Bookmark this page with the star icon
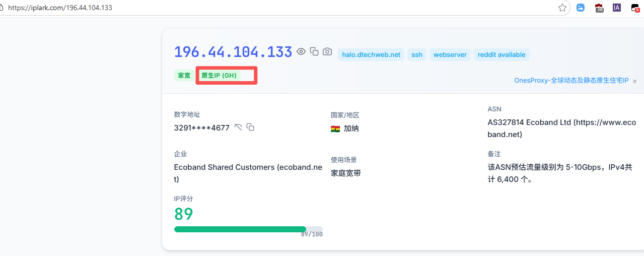 [x=562, y=8]
